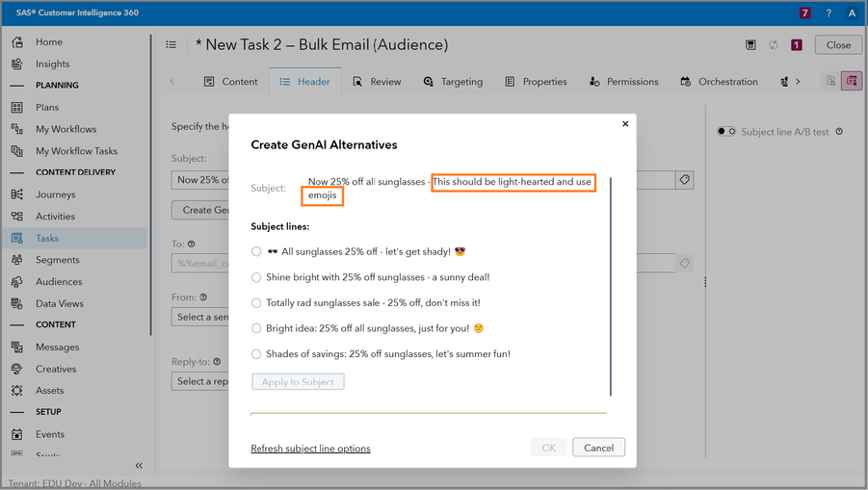The height and width of the screenshot is (490, 868).
Task: Switch to the Targeting tab
Action: pos(453,82)
